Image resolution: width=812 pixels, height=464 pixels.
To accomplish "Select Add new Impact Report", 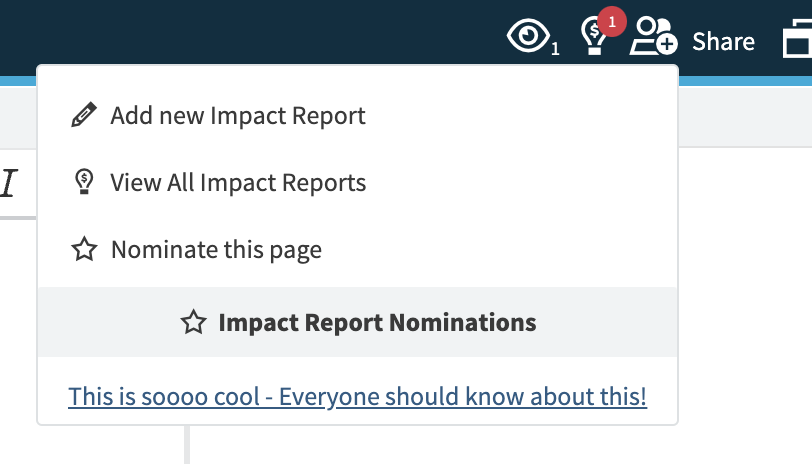I will 238,116.
